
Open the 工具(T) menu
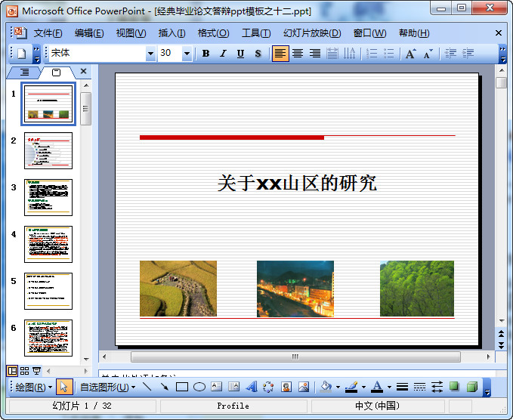[256, 33]
